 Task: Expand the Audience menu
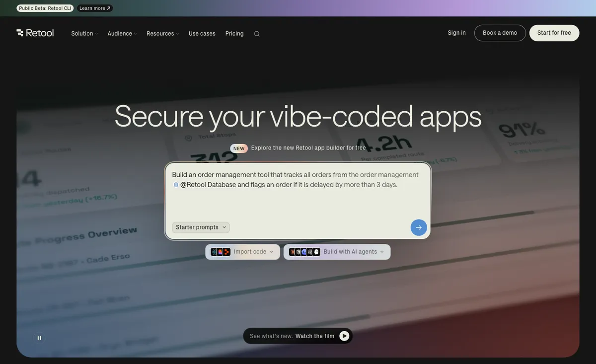tap(122, 34)
